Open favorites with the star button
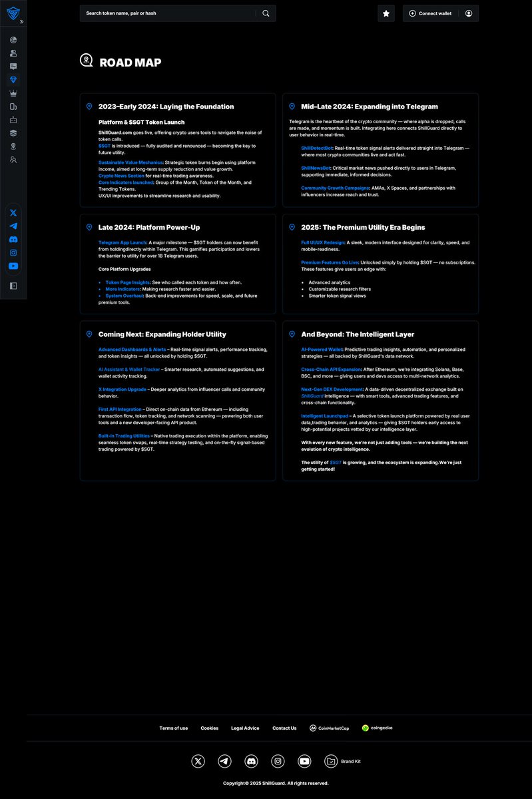This screenshot has height=799, width=532. 386,13
